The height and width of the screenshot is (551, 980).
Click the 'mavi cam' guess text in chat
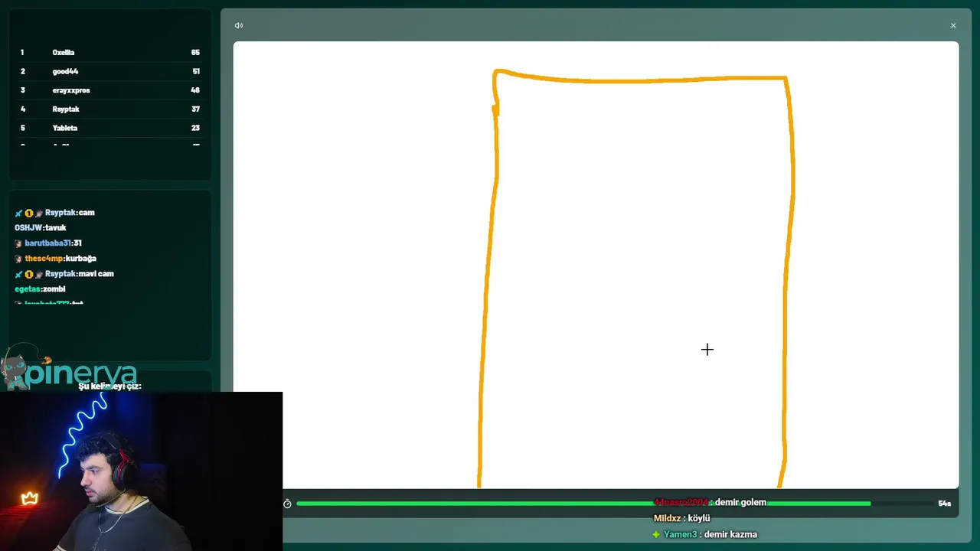pyautogui.click(x=96, y=274)
